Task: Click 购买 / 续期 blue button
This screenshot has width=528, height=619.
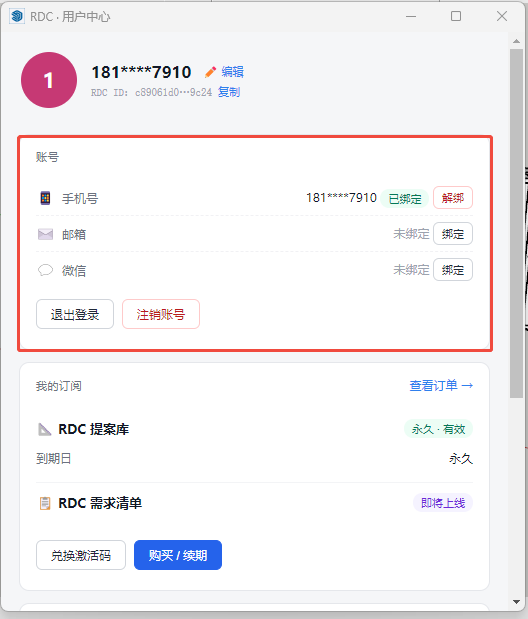Action: click(178, 555)
